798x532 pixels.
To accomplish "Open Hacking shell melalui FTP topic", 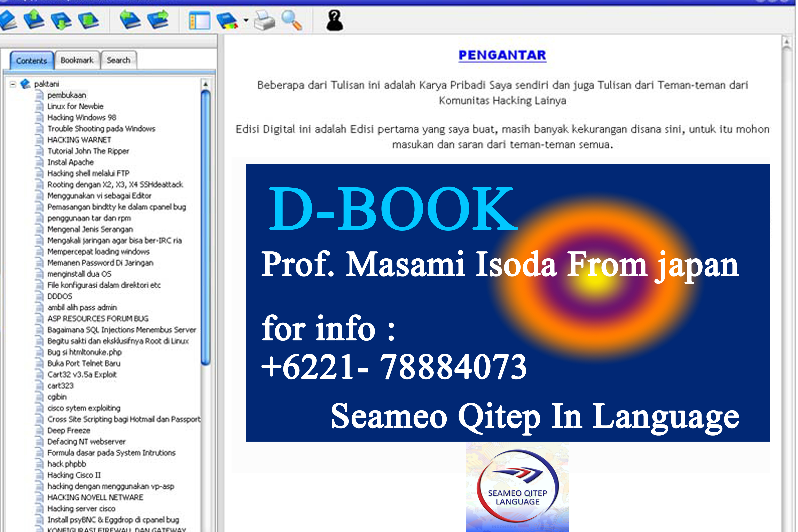I will [88, 173].
